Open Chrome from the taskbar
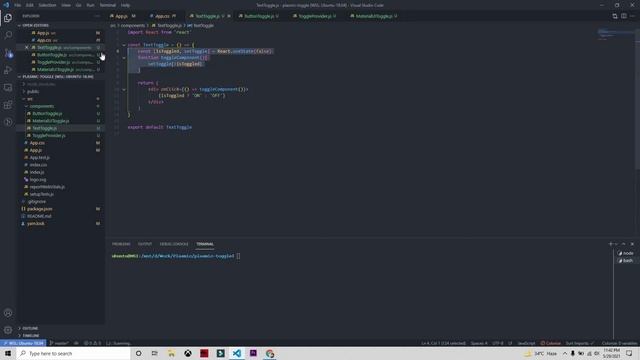The width and height of the screenshot is (640, 360). pyautogui.click(x=269, y=353)
